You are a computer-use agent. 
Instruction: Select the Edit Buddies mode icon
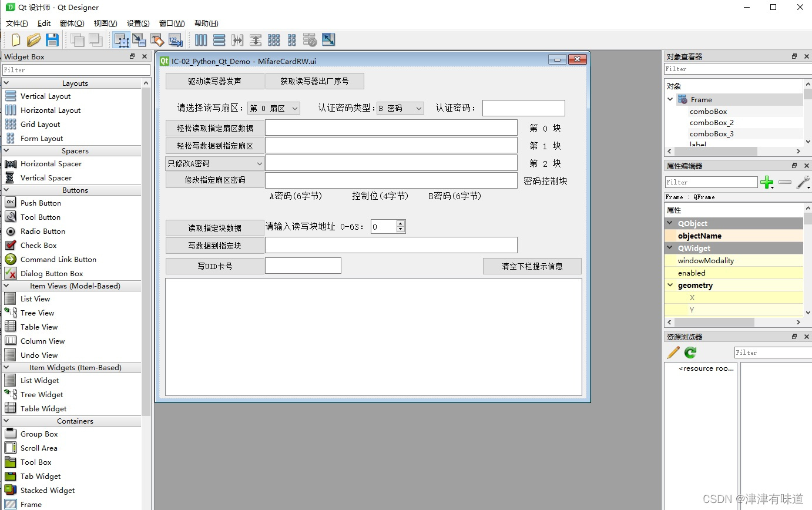(157, 40)
